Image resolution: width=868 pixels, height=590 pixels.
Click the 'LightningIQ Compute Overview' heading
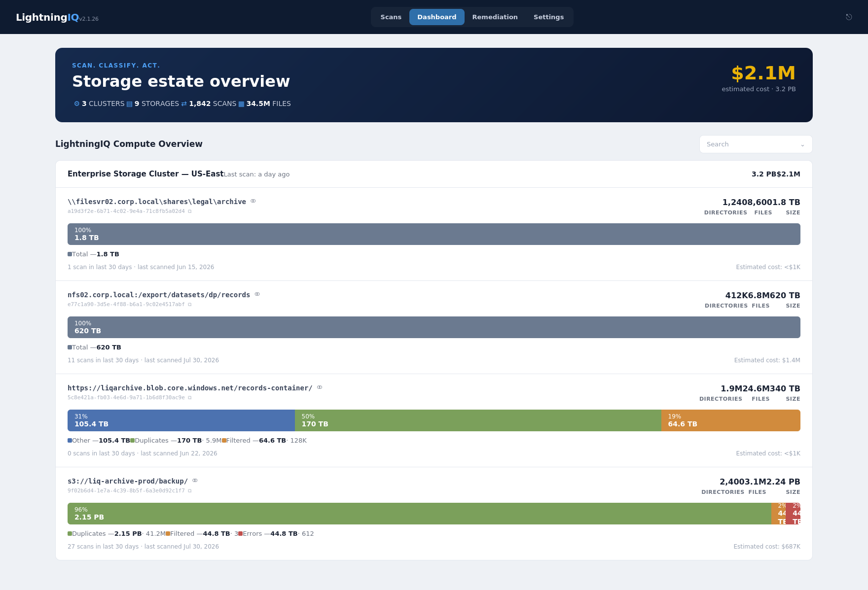click(x=129, y=144)
